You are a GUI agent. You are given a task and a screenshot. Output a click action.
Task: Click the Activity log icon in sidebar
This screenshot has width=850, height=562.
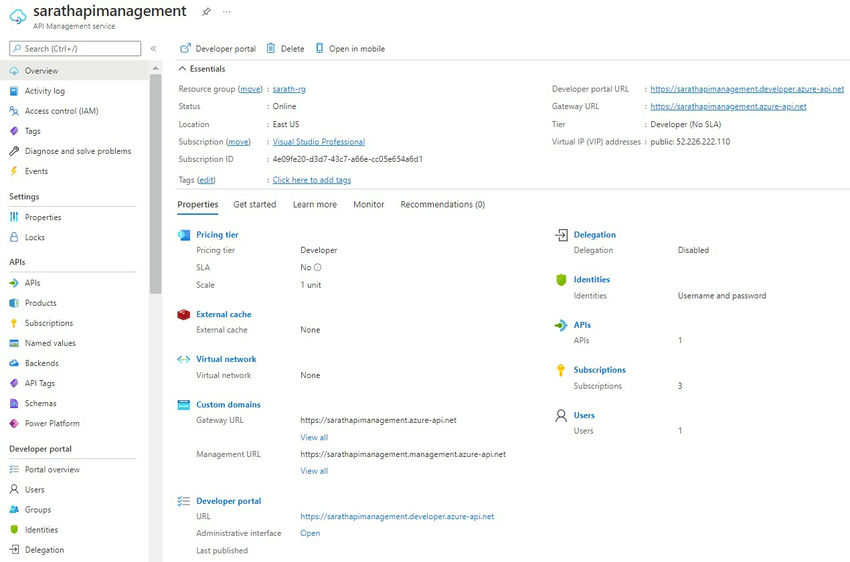click(14, 91)
